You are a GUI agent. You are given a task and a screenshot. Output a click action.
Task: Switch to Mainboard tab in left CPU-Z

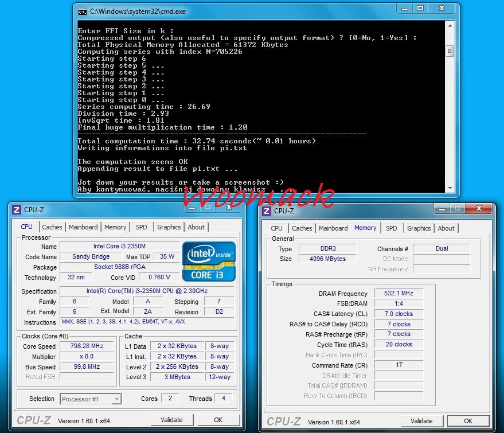point(83,227)
